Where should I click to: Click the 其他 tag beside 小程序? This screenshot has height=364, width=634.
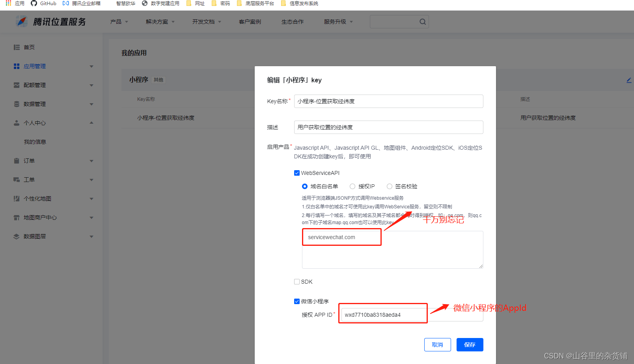click(158, 80)
